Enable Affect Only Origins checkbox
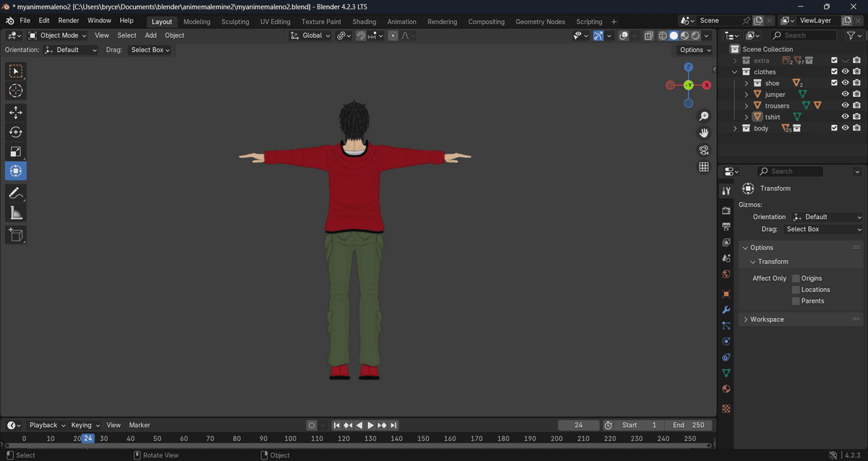The height and width of the screenshot is (461, 868). pos(796,278)
